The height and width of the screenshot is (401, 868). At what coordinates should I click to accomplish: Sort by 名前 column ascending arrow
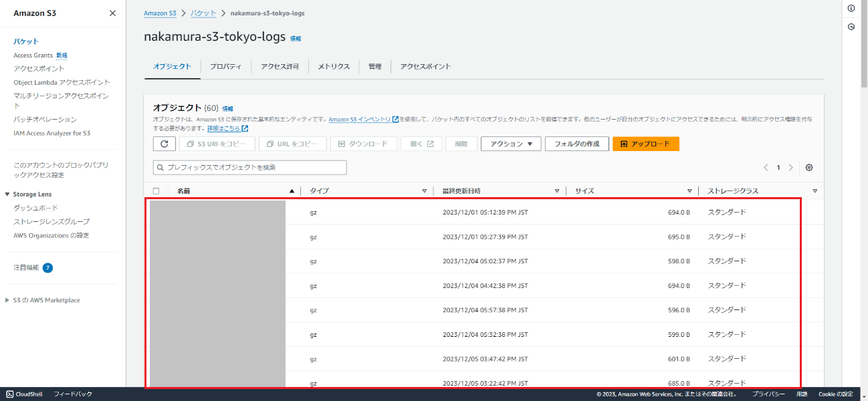[292, 191]
